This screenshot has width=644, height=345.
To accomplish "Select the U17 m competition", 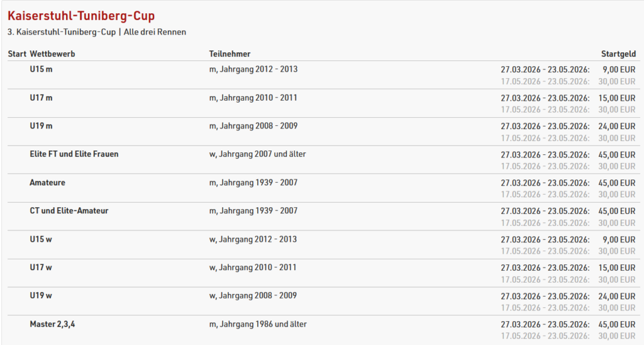I will coord(41,98).
